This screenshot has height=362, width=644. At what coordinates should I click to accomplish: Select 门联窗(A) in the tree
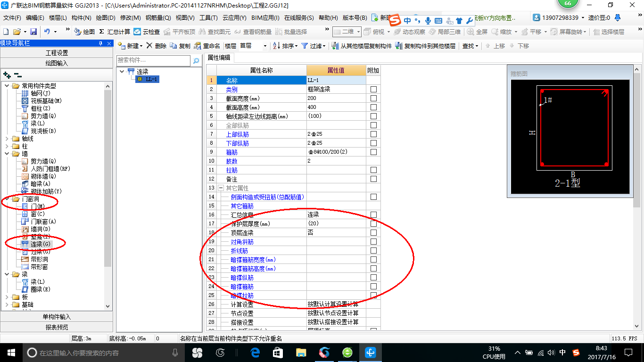click(x=43, y=222)
